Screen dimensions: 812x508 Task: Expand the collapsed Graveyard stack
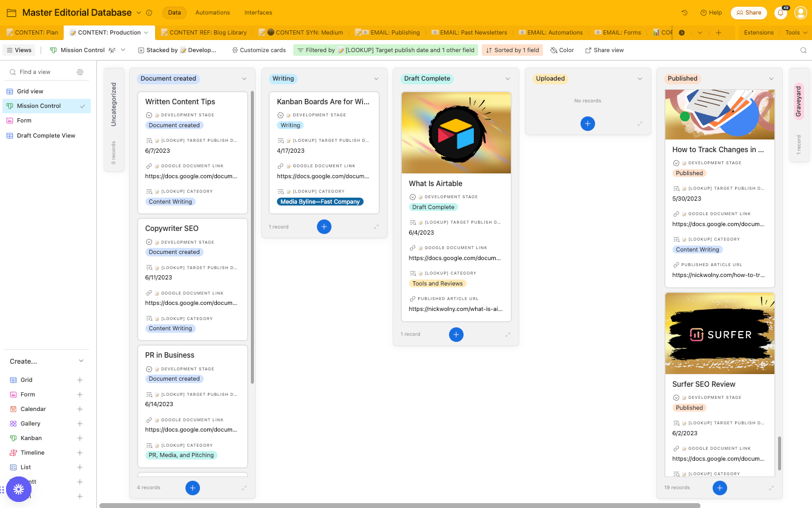[x=798, y=115]
